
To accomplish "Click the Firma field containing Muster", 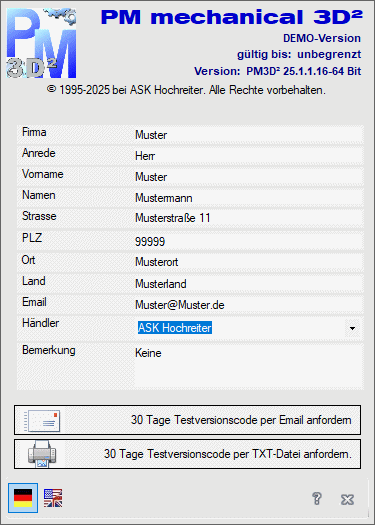I will click(248, 135).
